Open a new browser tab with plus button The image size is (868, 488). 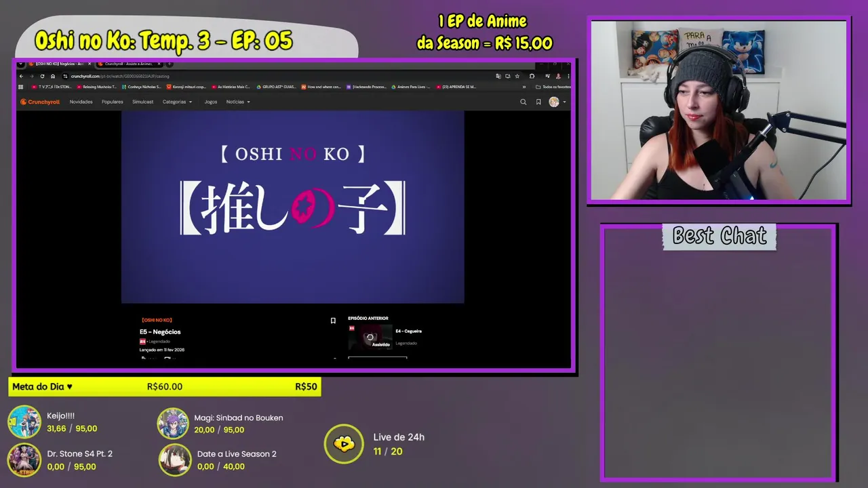point(169,64)
